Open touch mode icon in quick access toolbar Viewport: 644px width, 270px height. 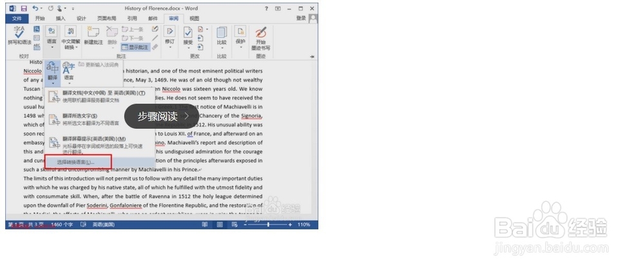click(x=61, y=8)
